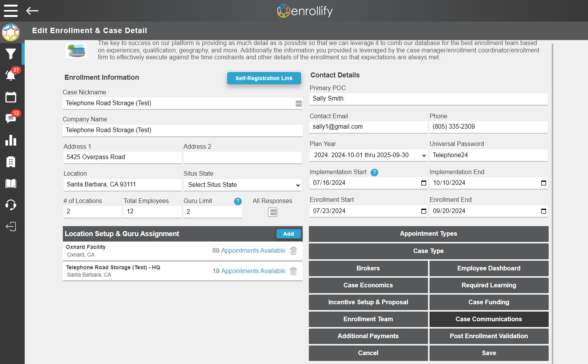
Task: Open the Case Communications section
Action: pyautogui.click(x=489, y=319)
